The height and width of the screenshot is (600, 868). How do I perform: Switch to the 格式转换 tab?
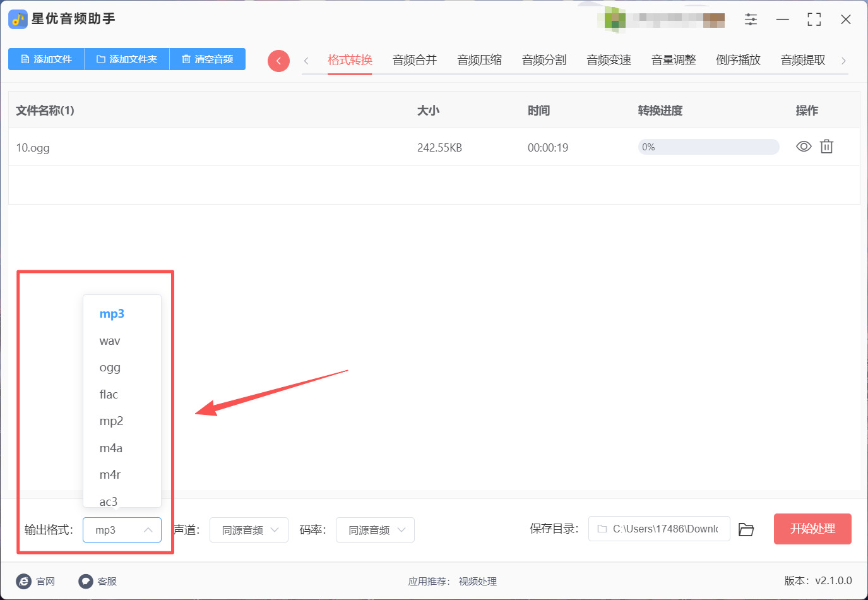(x=350, y=60)
